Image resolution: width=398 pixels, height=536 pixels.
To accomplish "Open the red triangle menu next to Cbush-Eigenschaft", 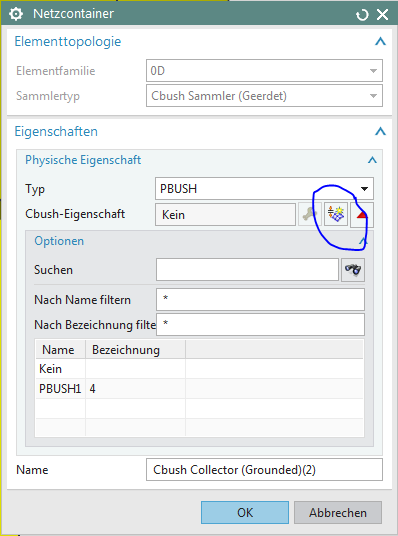I will point(362,215).
